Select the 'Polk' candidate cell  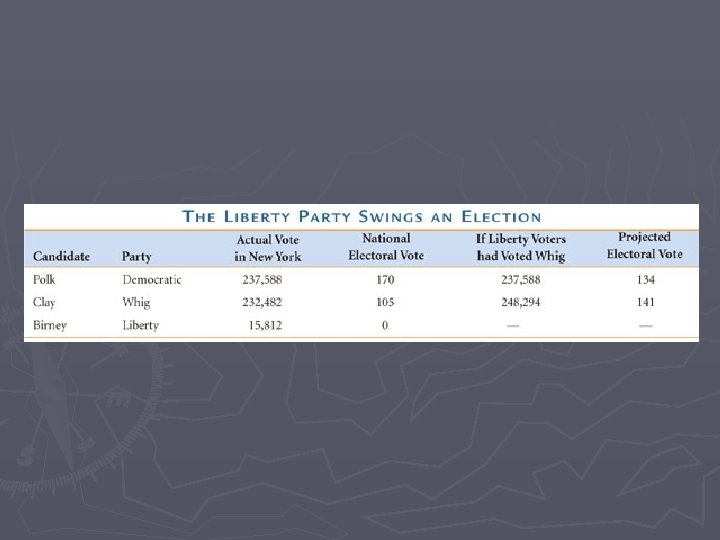click(x=44, y=279)
